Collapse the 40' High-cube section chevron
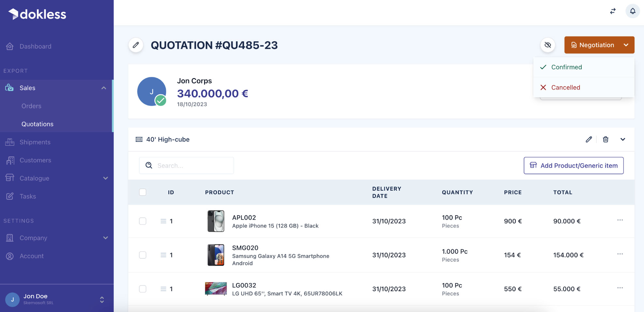The width and height of the screenshot is (644, 312). [x=623, y=140]
